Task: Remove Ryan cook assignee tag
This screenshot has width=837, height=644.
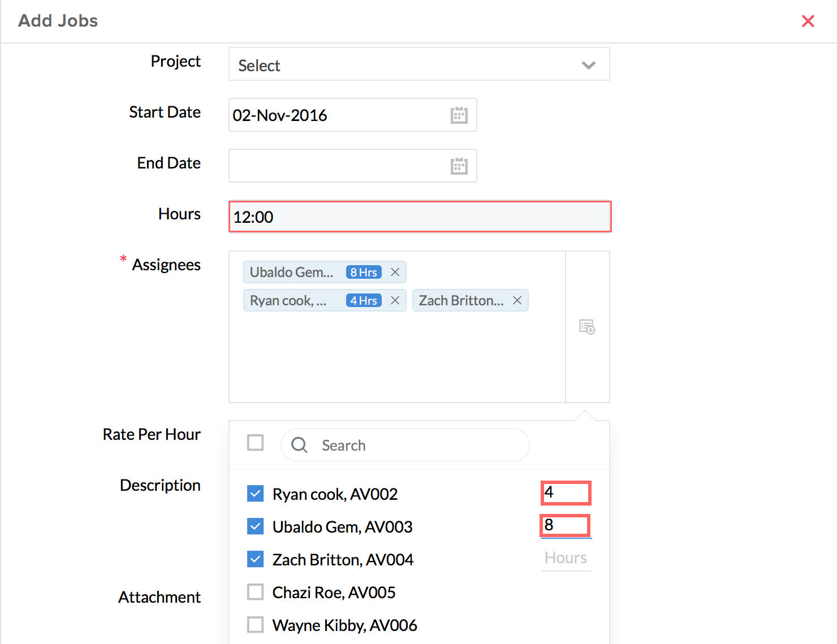Action: pos(395,301)
